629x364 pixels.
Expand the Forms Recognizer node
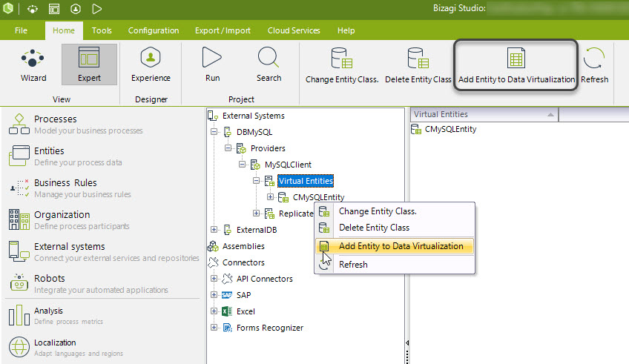tap(214, 328)
